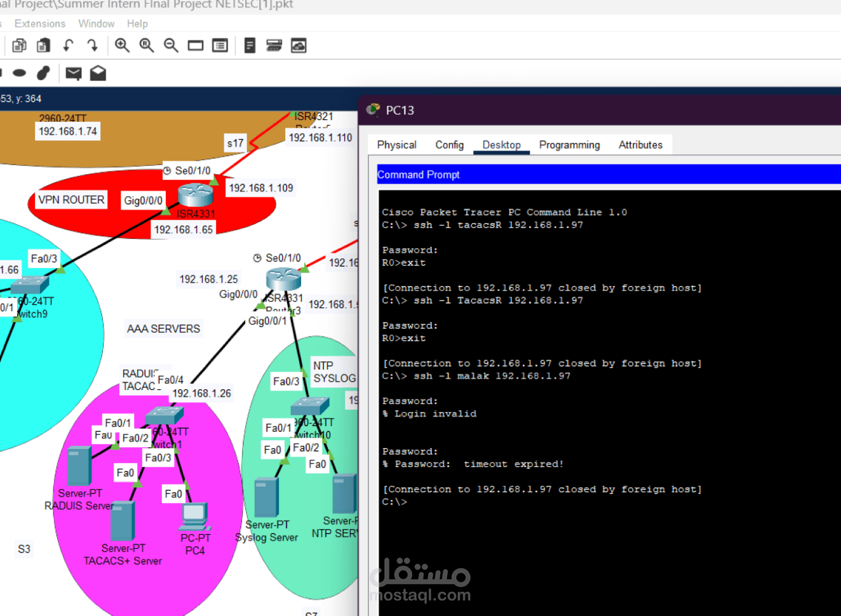Viewport: 841px width, 616px height.
Task: Select the Desktop tab in PC13
Action: pos(502,145)
